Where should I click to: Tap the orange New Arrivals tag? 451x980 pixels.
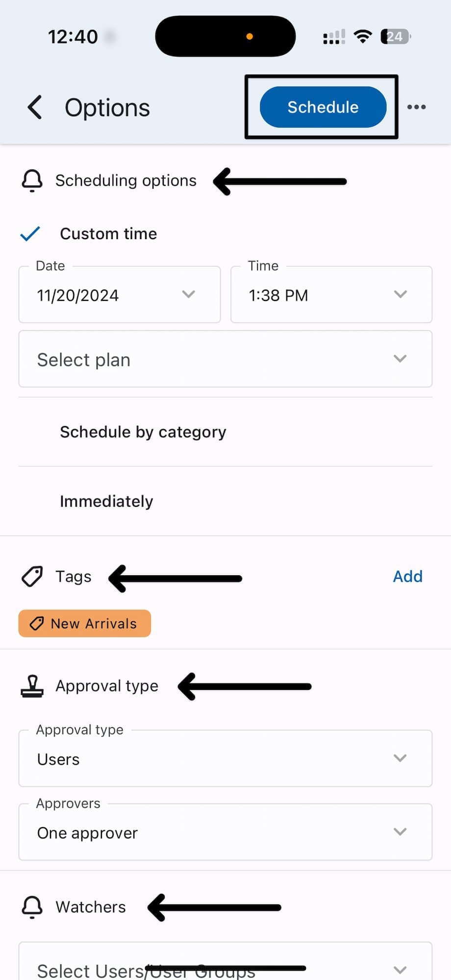coord(85,624)
